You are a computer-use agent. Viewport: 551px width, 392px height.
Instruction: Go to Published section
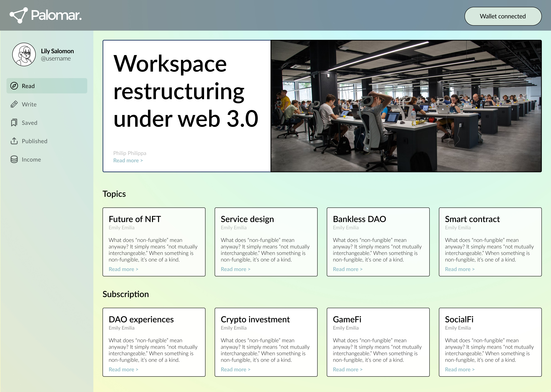[x=47, y=141]
